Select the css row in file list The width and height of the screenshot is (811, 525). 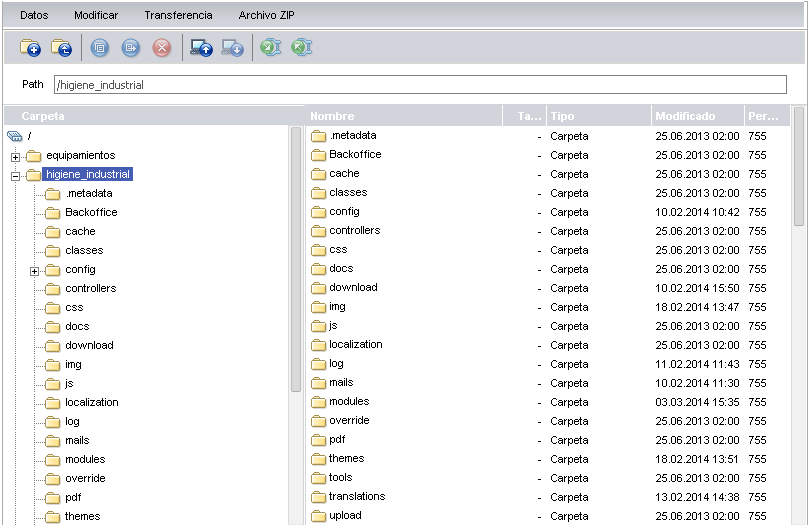pos(548,250)
